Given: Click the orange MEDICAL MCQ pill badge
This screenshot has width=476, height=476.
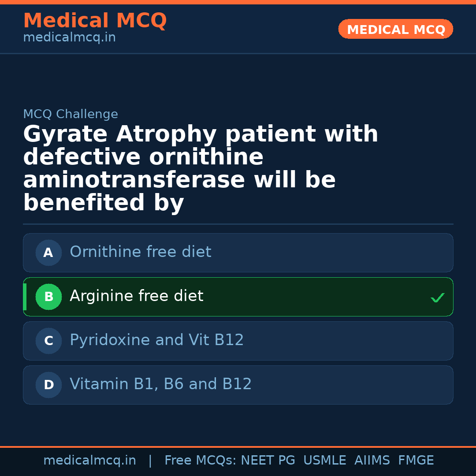Looking at the screenshot, I should 395,29.
